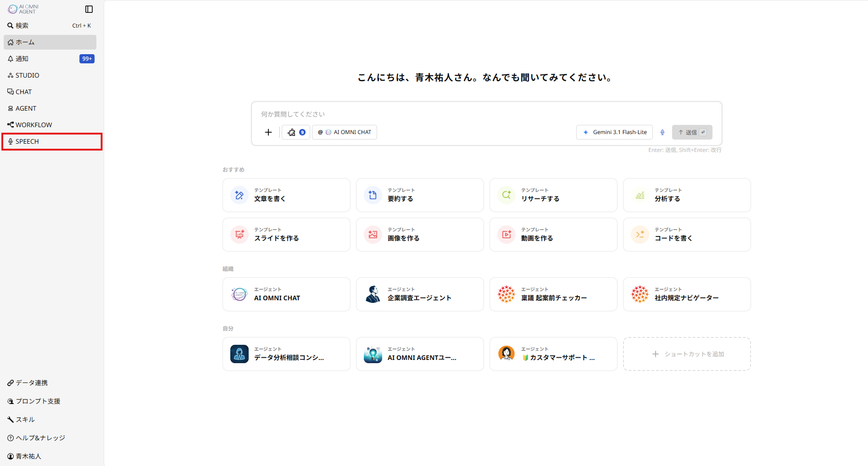Viewport: 868px width, 466px height.
Task: Open the 画像を作る template card
Action: coord(420,235)
